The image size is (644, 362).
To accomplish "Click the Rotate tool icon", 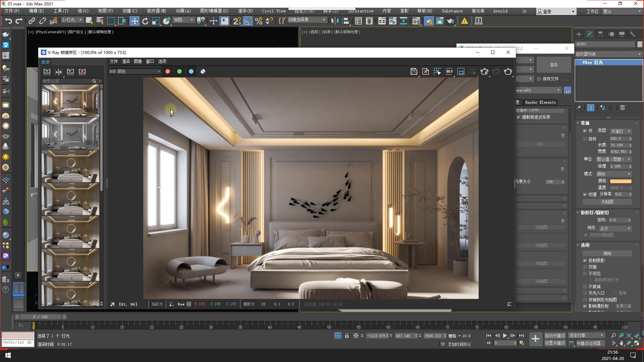I will (x=145, y=21).
